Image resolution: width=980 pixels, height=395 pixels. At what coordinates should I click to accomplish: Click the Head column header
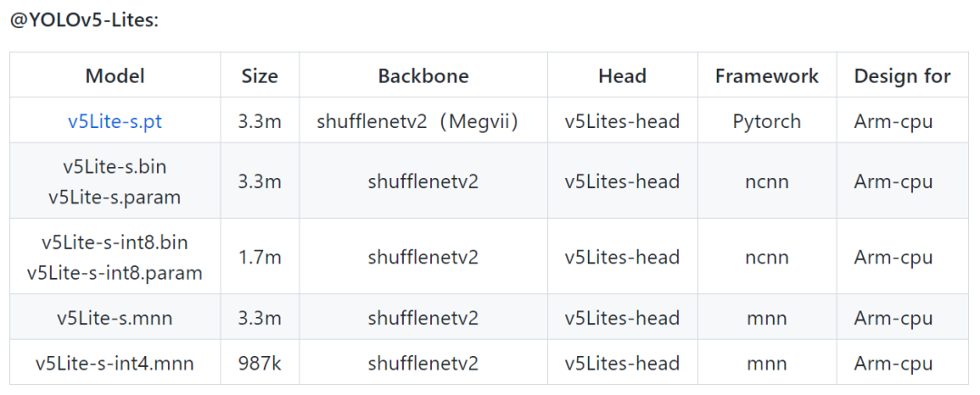pos(622,76)
